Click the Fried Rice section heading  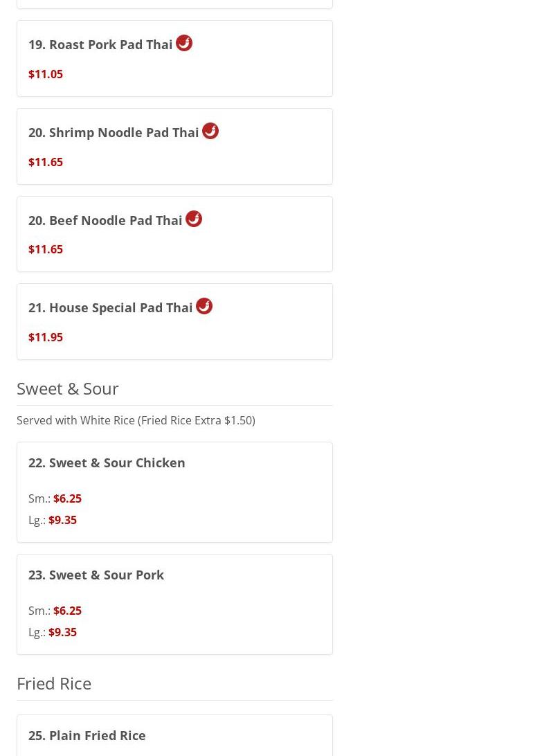point(54,683)
